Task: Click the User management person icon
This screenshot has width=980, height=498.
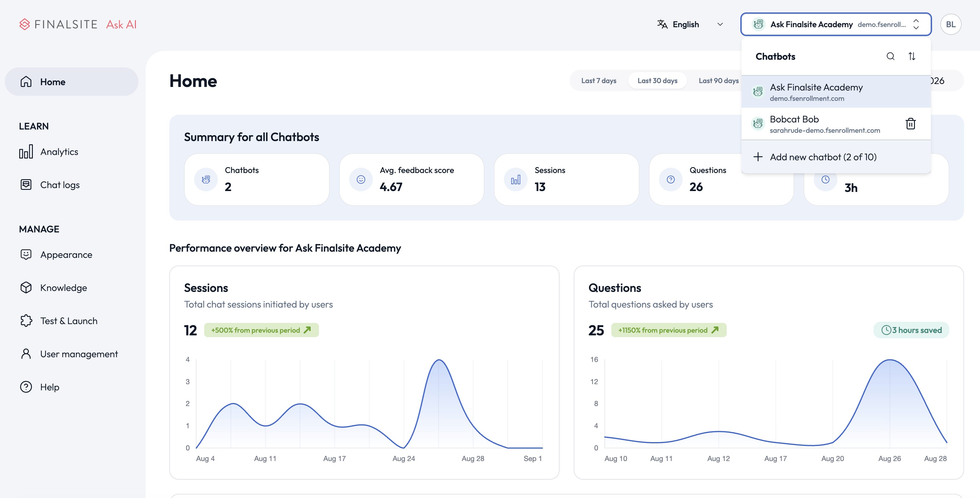Action: pos(26,354)
